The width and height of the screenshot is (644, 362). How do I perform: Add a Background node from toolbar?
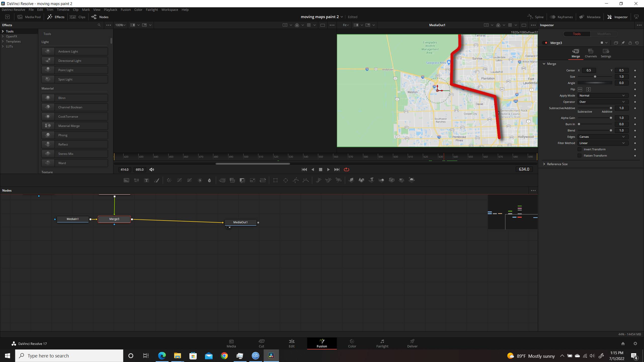pyautogui.click(x=126, y=180)
